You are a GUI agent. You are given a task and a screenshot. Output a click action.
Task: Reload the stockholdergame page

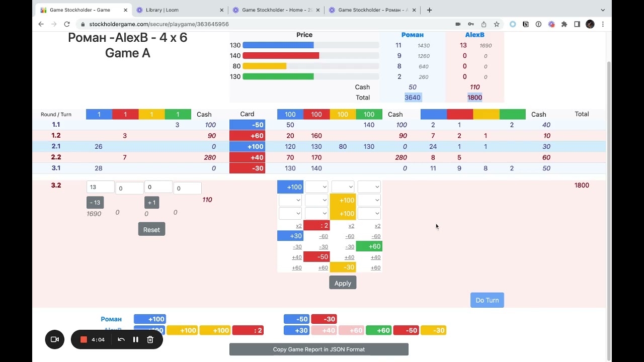(67, 24)
